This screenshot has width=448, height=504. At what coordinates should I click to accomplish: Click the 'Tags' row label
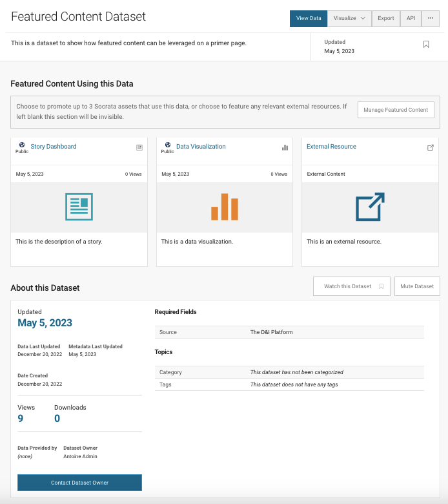pos(165,384)
